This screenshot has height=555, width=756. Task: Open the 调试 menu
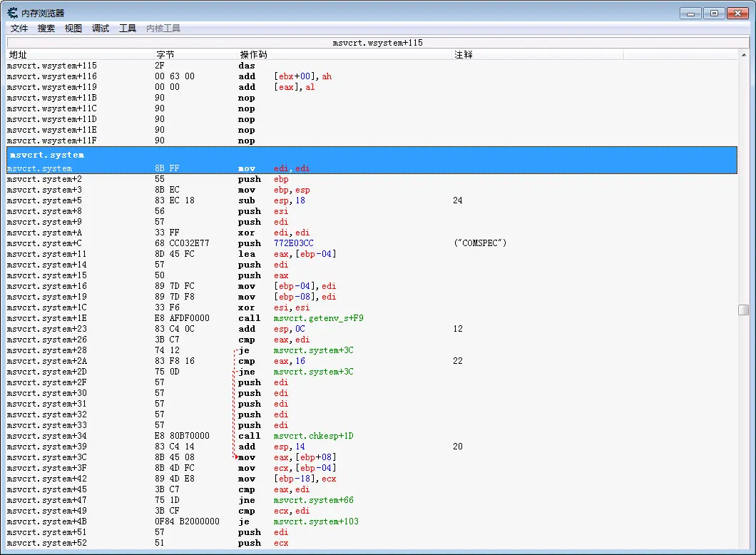click(101, 29)
